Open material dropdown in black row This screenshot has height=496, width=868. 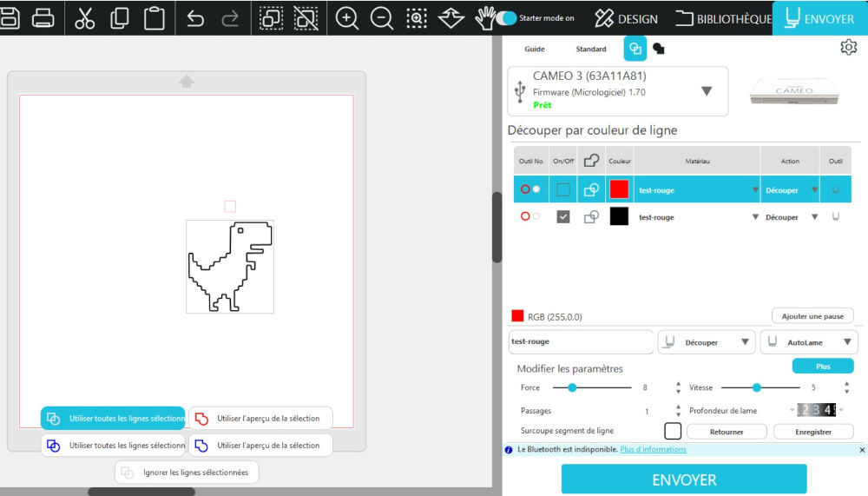[x=755, y=216]
